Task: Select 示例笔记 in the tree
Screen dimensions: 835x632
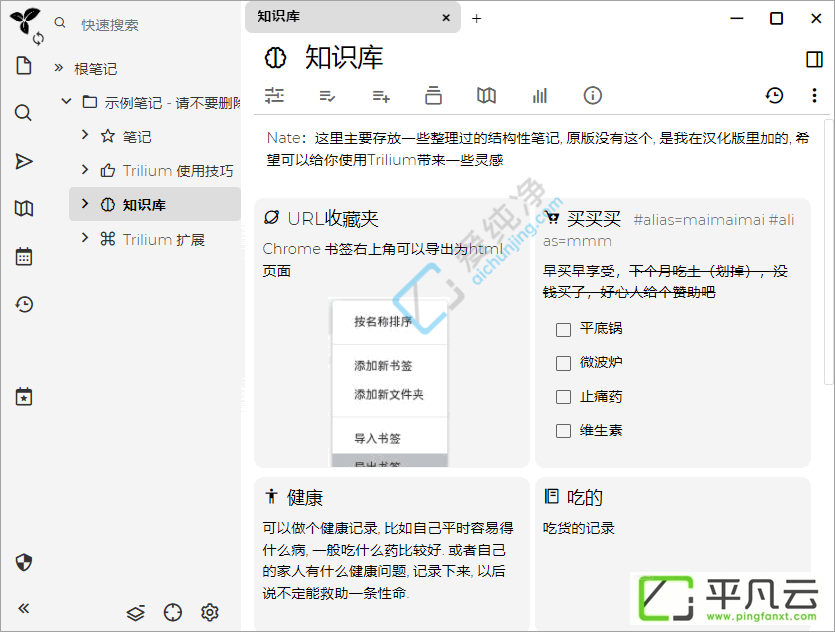Action: tap(171, 102)
